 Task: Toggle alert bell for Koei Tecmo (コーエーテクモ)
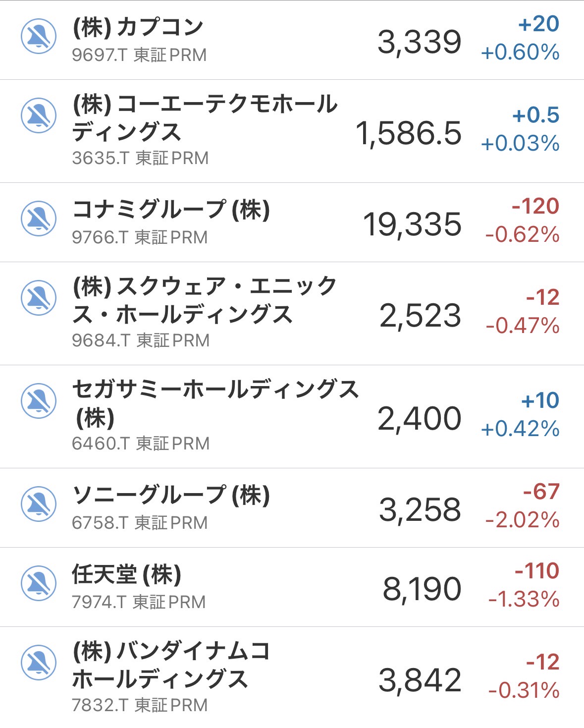point(39,115)
